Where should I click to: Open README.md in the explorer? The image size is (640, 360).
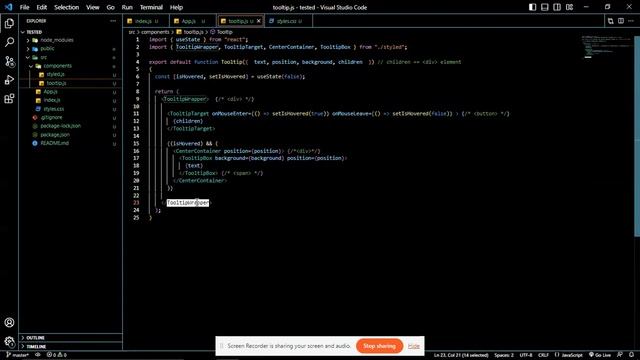click(71, 143)
